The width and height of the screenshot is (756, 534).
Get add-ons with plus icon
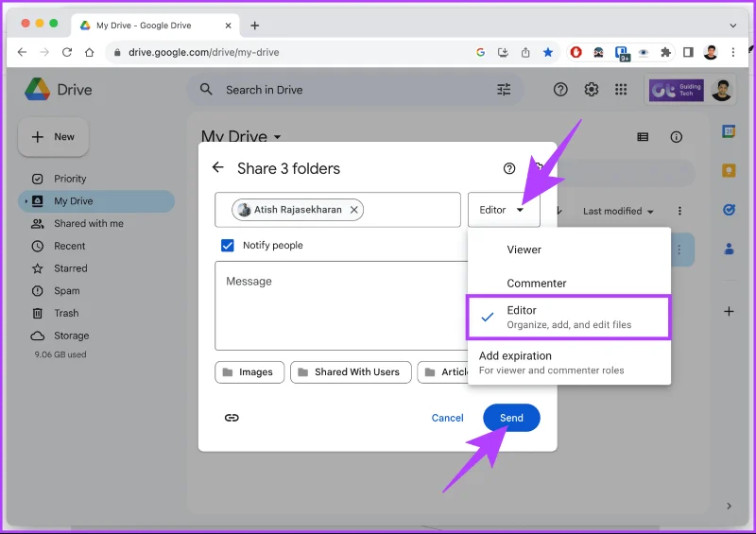point(729,312)
